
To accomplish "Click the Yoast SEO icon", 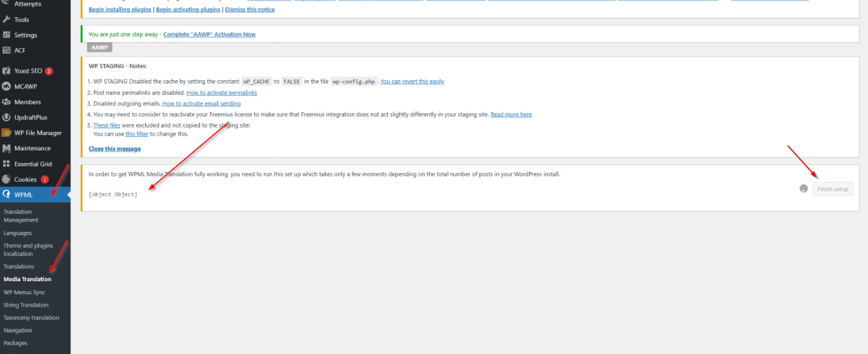I will click(7, 71).
